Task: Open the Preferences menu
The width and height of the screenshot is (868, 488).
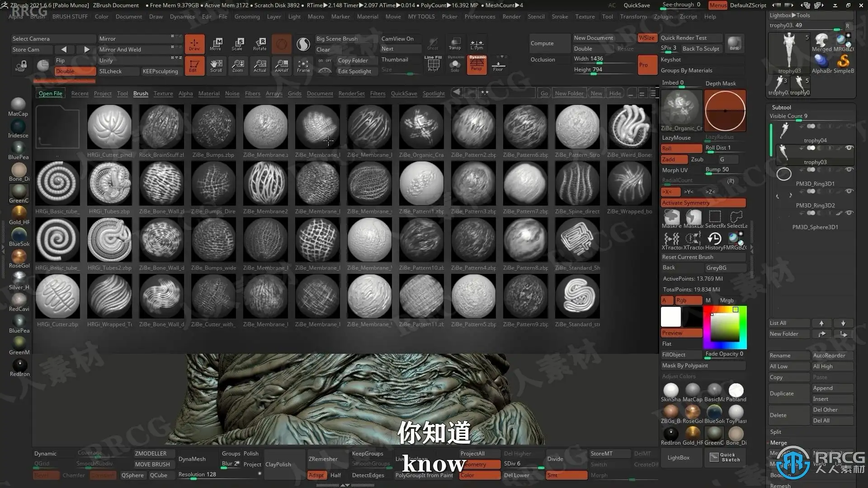Action: tap(480, 17)
